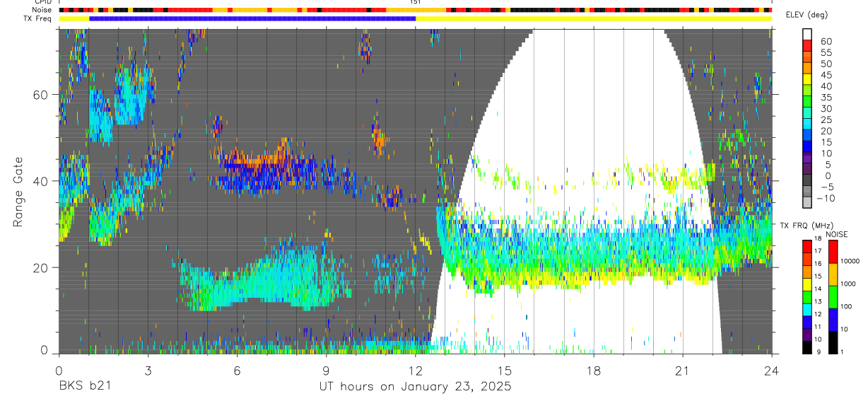Click the "TX Freq" row label at the top left
This screenshot has width=868, height=401.
click(x=37, y=18)
